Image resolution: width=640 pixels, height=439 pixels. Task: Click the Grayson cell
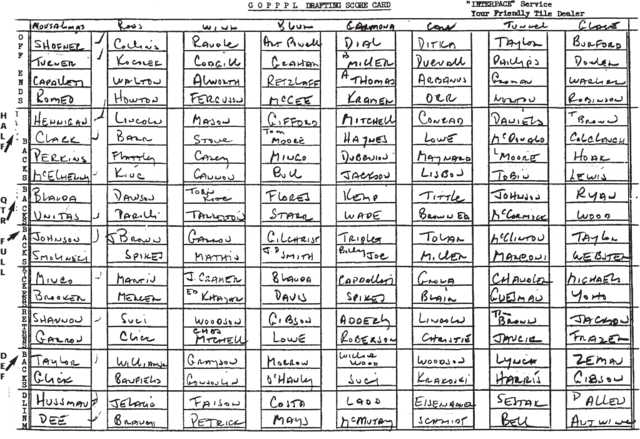(214, 359)
